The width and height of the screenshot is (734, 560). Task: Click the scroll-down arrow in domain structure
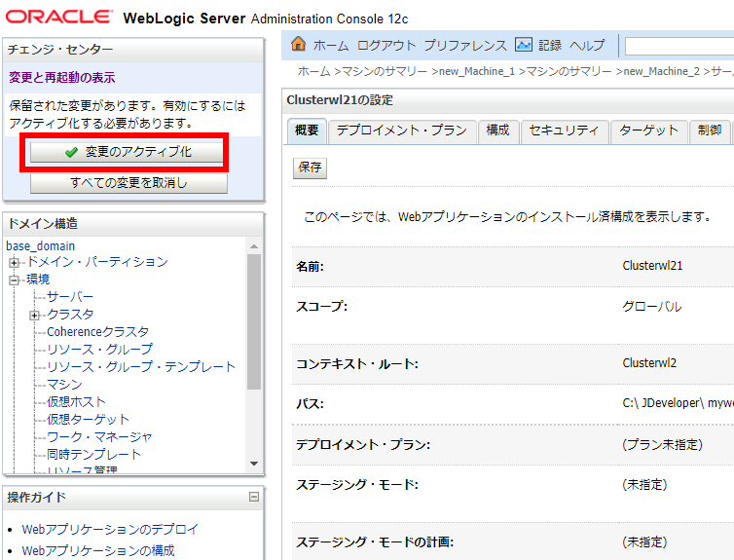[254, 464]
